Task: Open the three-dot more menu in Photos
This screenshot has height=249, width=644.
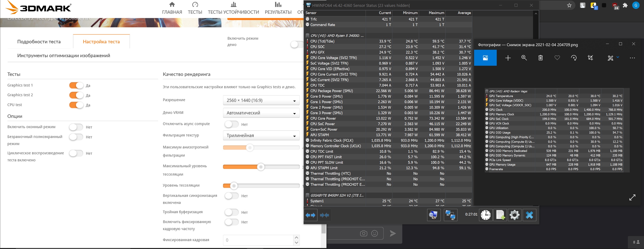Action: (632, 58)
